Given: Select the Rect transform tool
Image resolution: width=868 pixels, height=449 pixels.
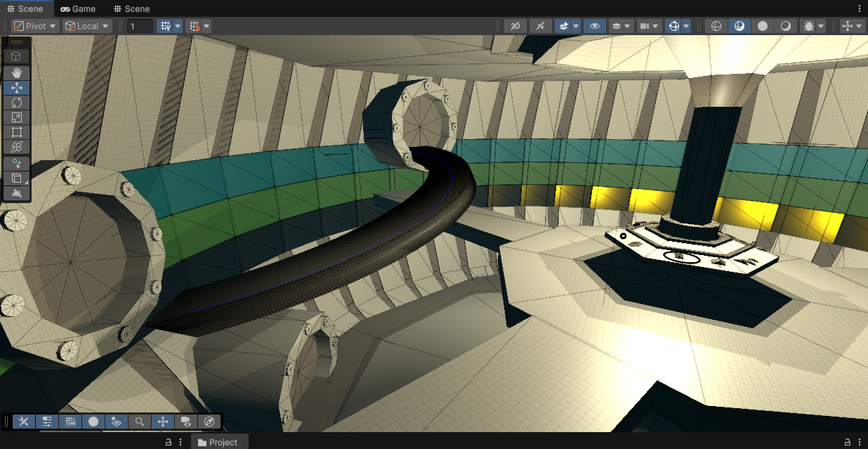Looking at the screenshot, I should pos(17,132).
